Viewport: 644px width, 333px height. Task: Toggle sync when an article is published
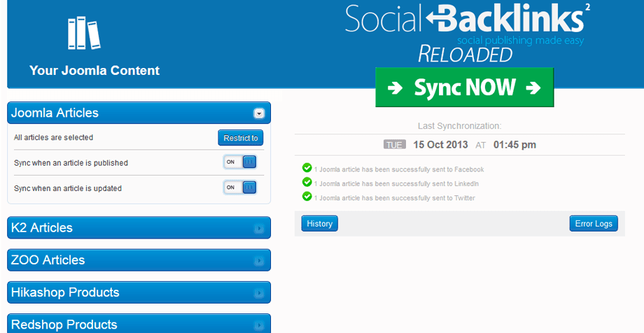coord(240,162)
